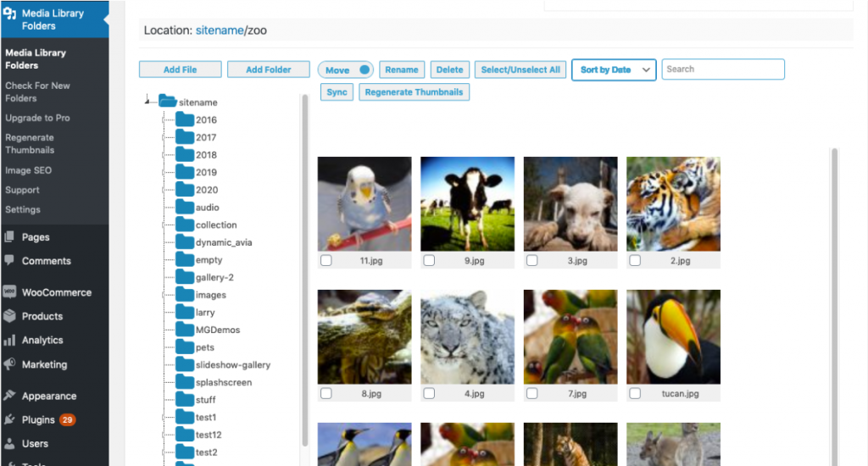Click the dynamic_avia folder icon
The image size is (868, 466).
[185, 241]
